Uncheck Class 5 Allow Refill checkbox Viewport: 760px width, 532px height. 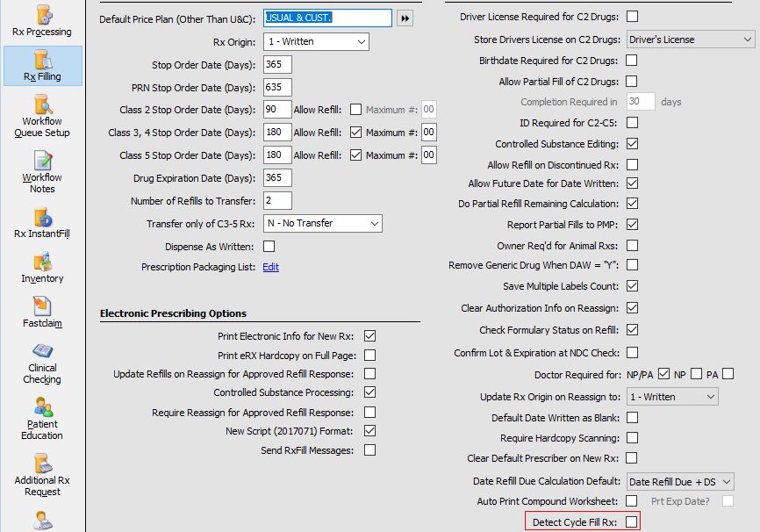pos(355,155)
